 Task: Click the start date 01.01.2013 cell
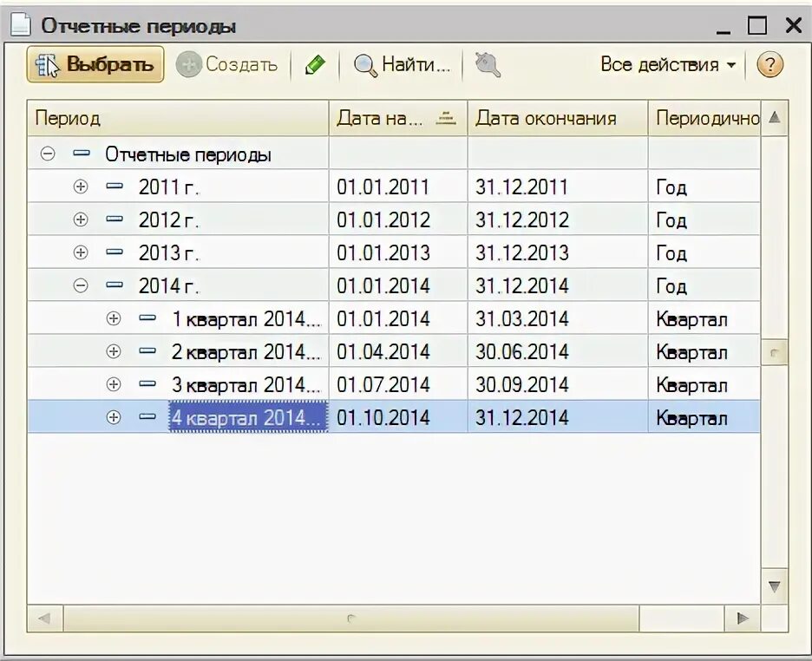[397, 252]
